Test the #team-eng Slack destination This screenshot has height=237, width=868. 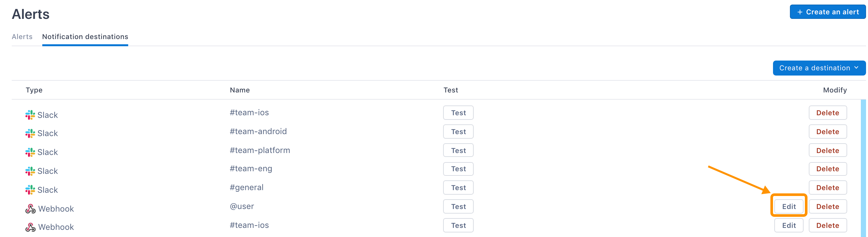coord(458,169)
